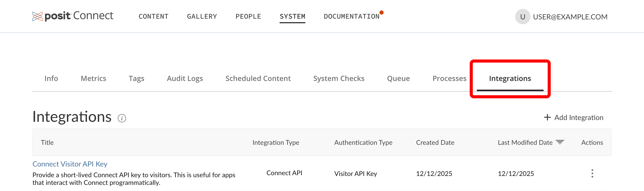Go to the GALLERY page

(202, 17)
